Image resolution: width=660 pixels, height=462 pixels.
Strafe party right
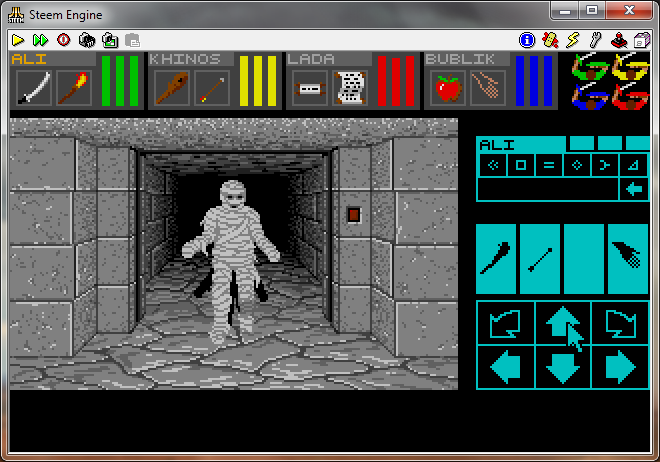pos(620,367)
